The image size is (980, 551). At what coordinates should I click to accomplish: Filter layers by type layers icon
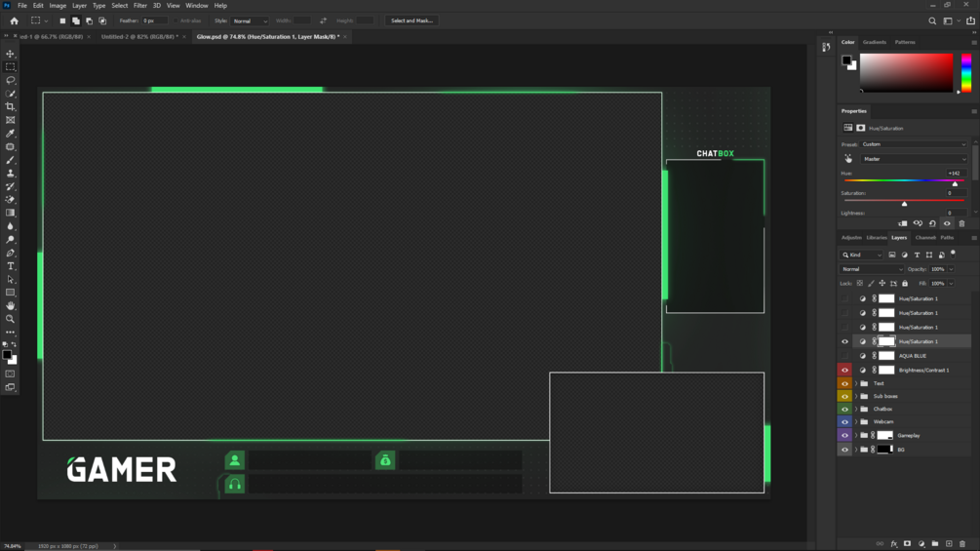pos(917,255)
